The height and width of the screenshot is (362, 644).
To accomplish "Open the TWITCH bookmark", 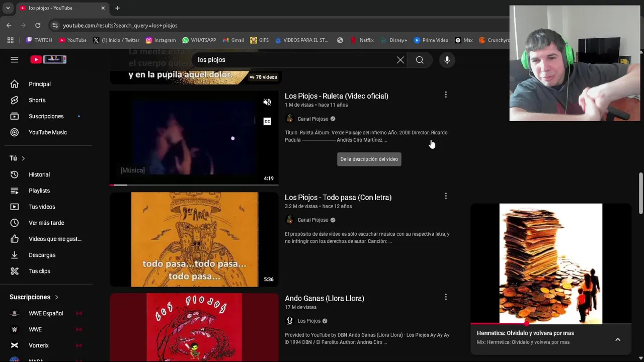I will (39, 40).
